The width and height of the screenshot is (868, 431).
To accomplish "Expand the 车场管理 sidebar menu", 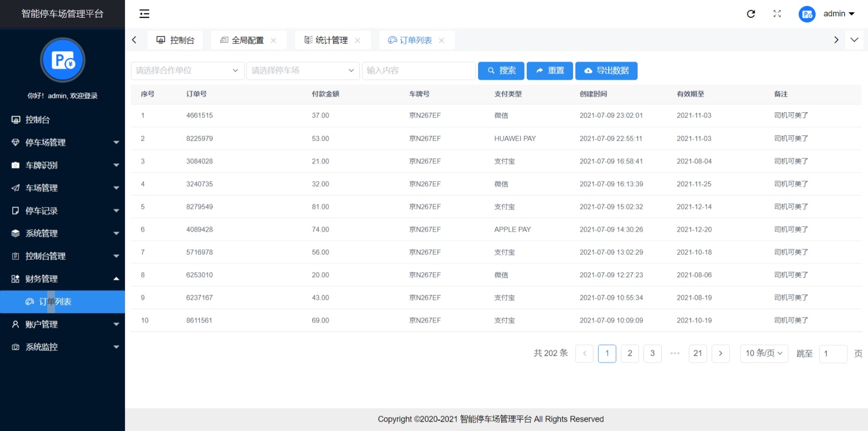I will coord(63,188).
